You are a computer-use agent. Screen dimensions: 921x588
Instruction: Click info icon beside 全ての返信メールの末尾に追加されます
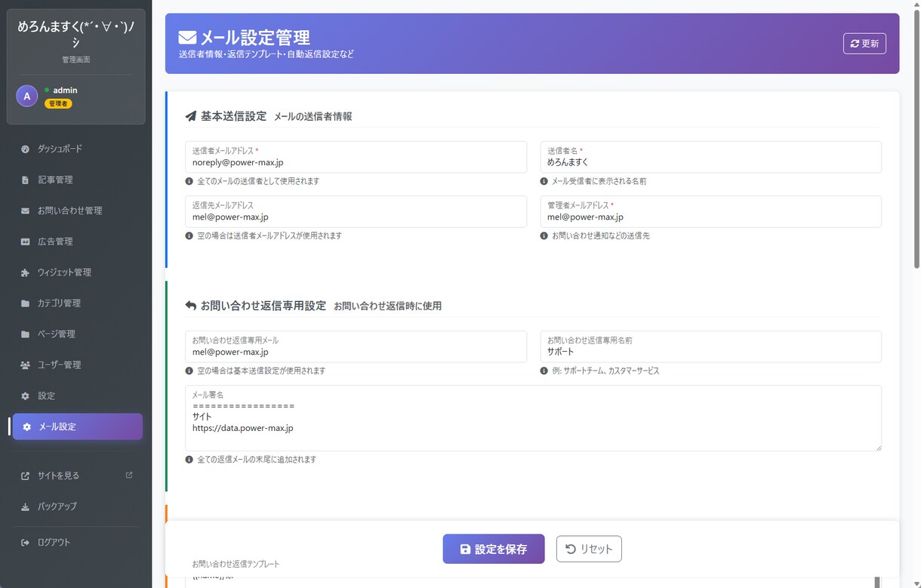(189, 459)
